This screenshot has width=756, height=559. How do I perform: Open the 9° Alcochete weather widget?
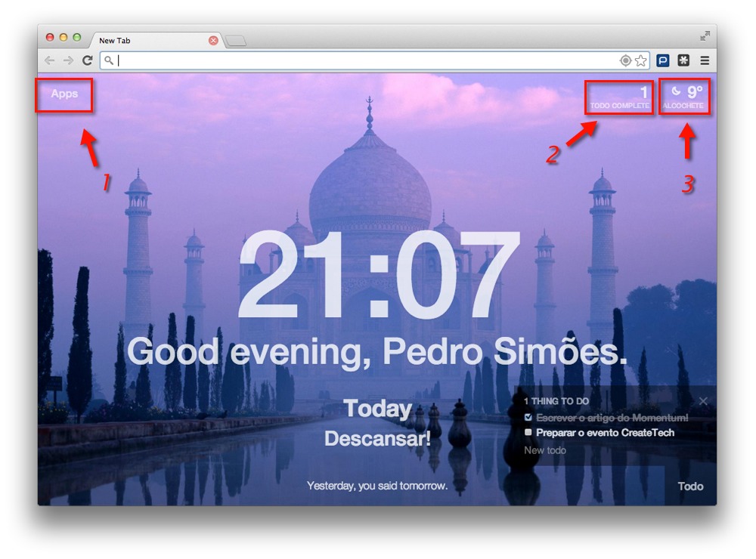[683, 97]
